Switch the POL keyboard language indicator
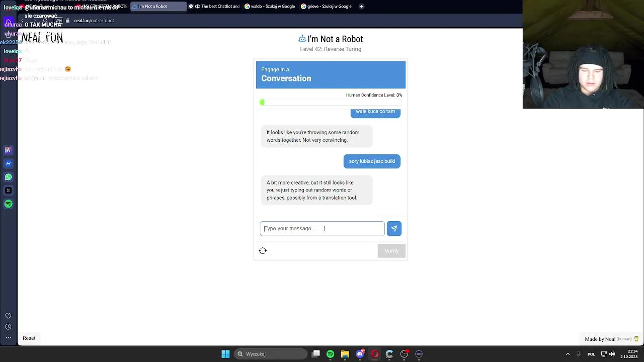This screenshot has width=644, height=362. pyautogui.click(x=591, y=354)
